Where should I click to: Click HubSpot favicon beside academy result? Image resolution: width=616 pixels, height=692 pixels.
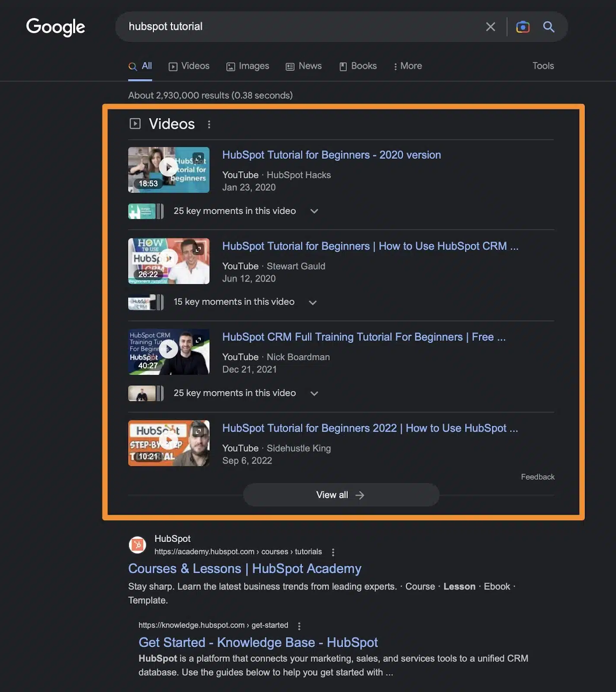point(138,545)
